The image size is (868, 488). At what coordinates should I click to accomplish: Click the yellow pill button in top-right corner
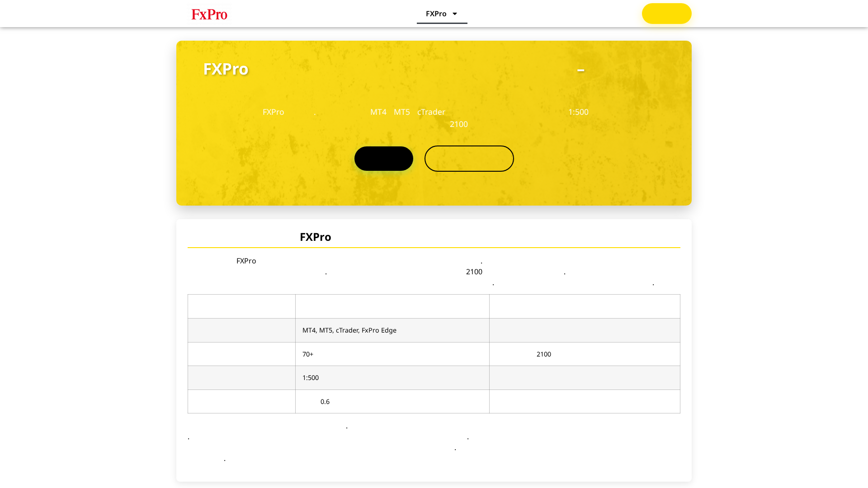(666, 14)
